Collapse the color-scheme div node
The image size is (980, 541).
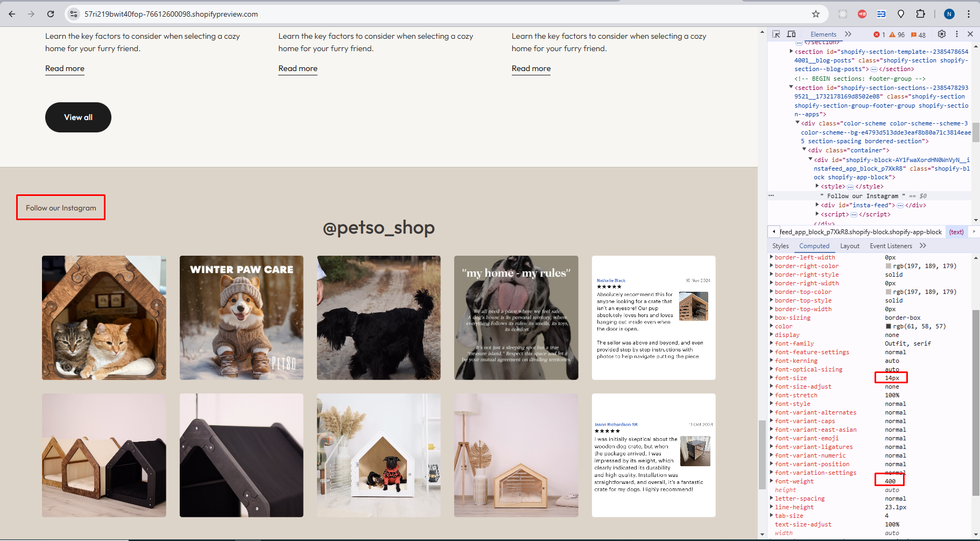(798, 123)
